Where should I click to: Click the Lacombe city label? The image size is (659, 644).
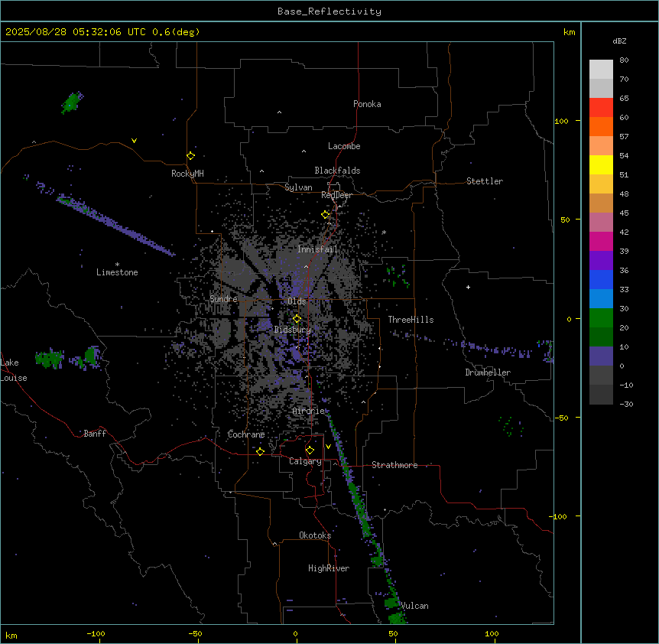pyautogui.click(x=344, y=146)
